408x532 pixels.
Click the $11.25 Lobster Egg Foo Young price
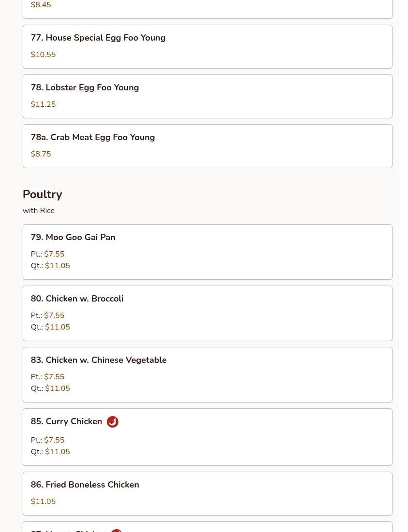(x=43, y=104)
